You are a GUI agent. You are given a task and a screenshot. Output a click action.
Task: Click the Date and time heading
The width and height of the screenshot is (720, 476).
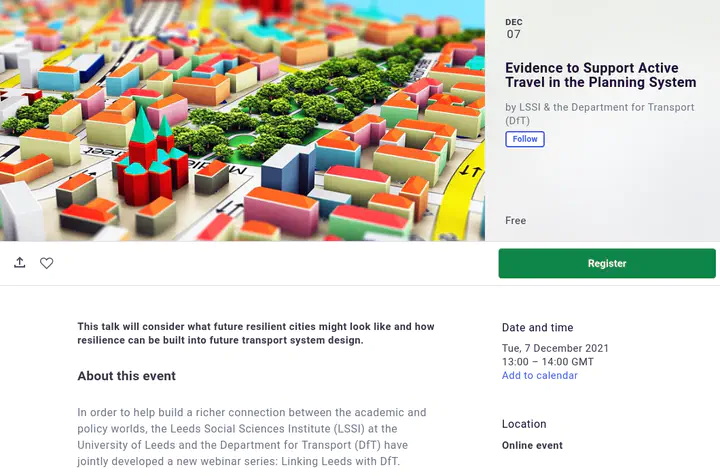click(x=537, y=328)
